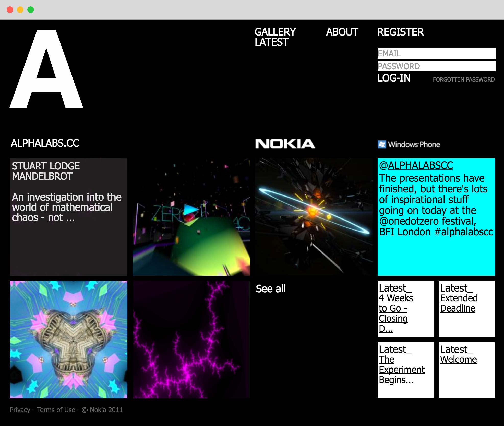Screen dimensions: 504x426
Task: Open the Register page
Action: [x=401, y=32]
